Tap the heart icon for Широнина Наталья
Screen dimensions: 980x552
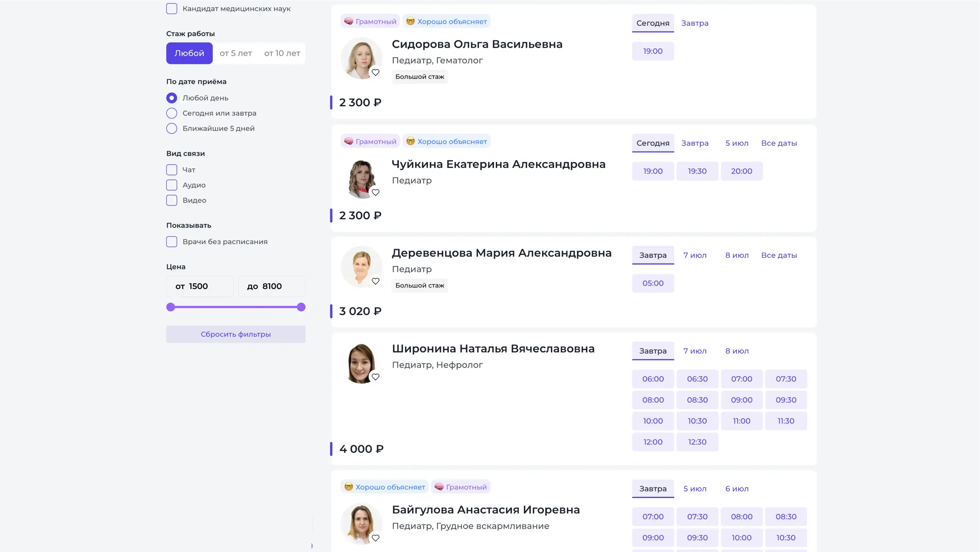pyautogui.click(x=375, y=377)
